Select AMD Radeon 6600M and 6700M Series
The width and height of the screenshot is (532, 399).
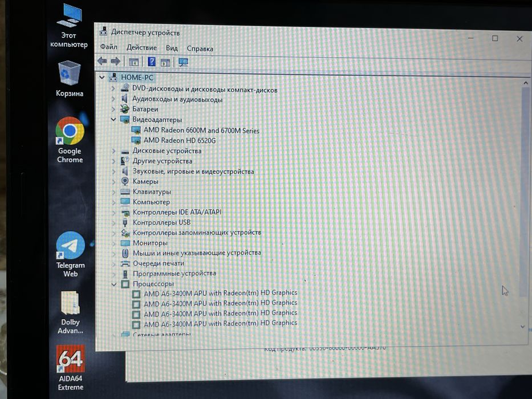click(201, 131)
